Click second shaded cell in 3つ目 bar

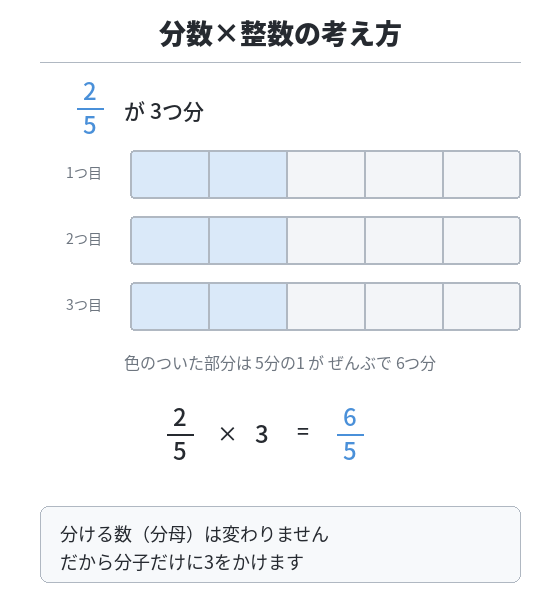(x=248, y=307)
